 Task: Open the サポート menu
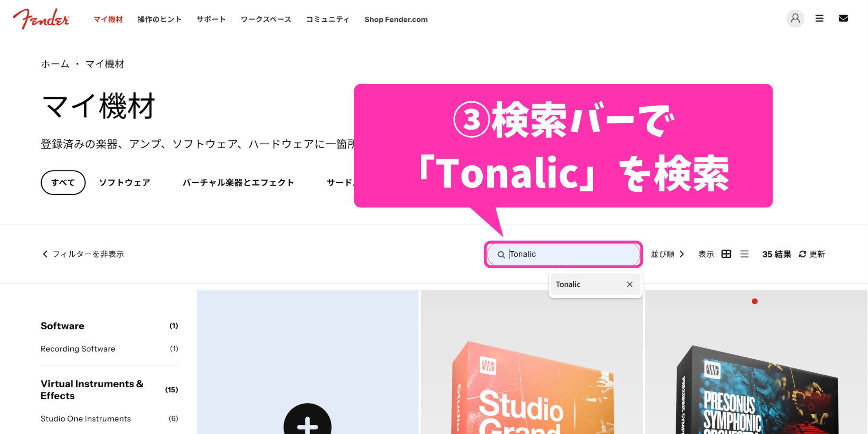pos(211,19)
